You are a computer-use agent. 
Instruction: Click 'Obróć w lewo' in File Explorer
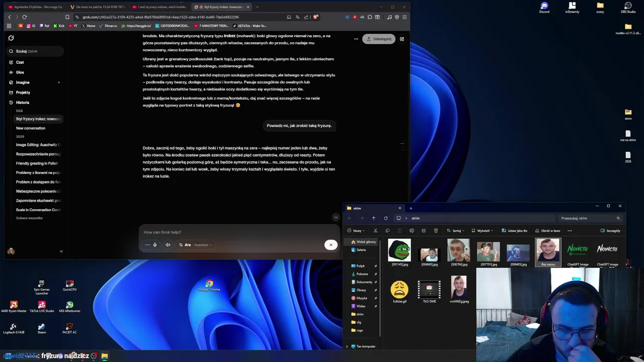[547, 231]
